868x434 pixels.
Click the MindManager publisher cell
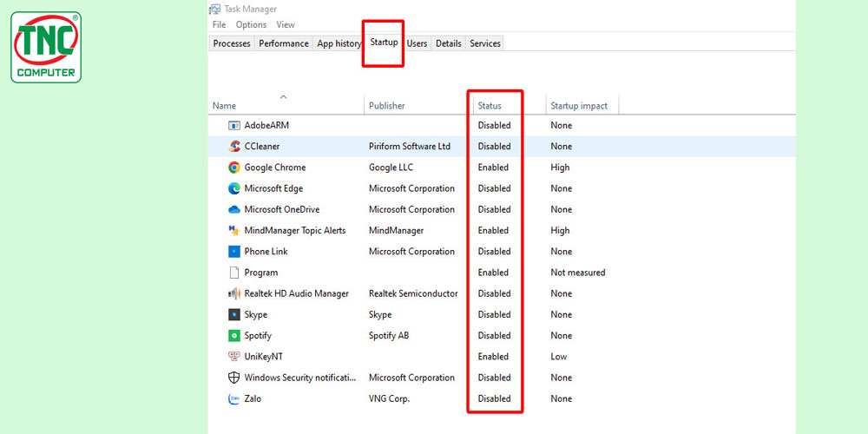pos(397,231)
